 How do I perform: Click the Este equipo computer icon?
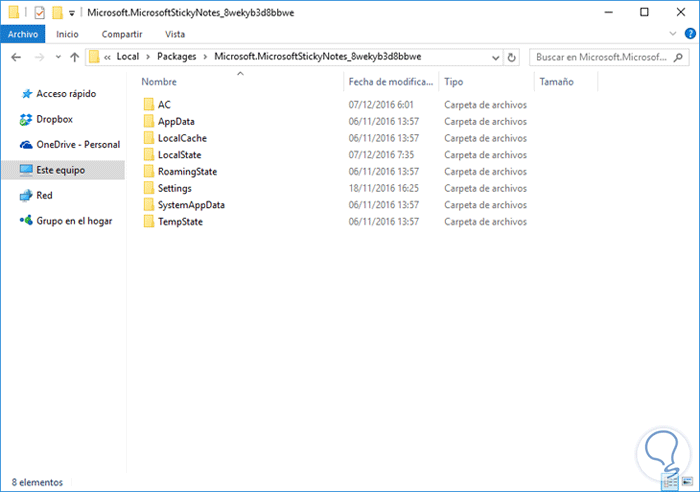coord(26,170)
